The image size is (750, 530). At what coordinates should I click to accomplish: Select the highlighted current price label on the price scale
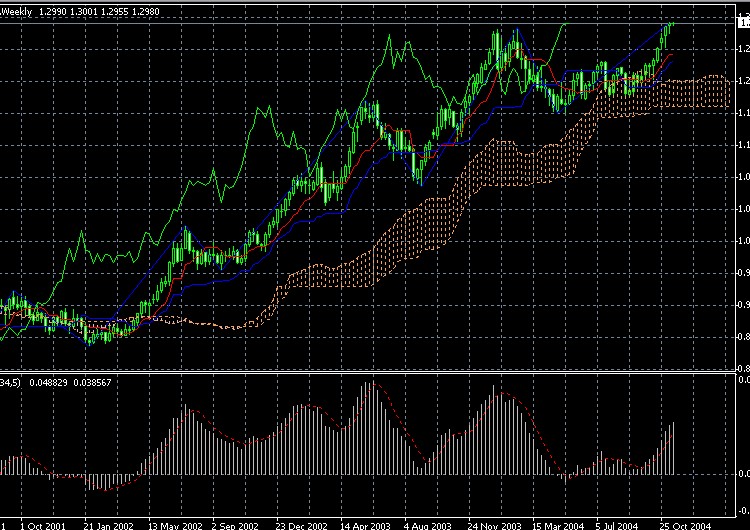pyautogui.click(x=744, y=22)
